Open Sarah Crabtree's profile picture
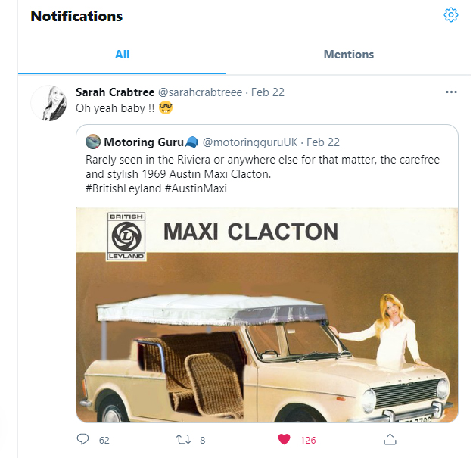 point(49,103)
